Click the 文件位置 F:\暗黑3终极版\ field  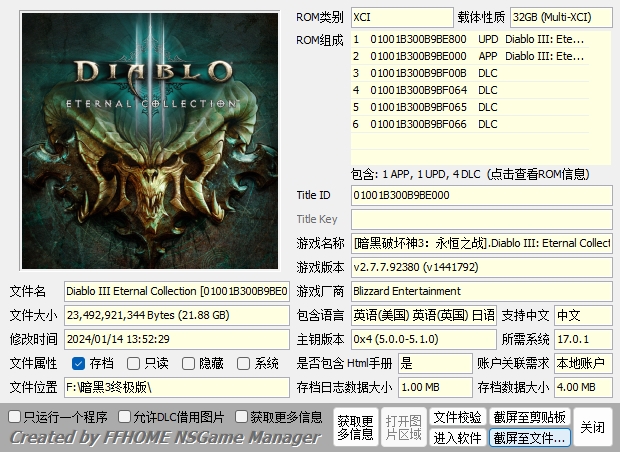tap(177, 388)
